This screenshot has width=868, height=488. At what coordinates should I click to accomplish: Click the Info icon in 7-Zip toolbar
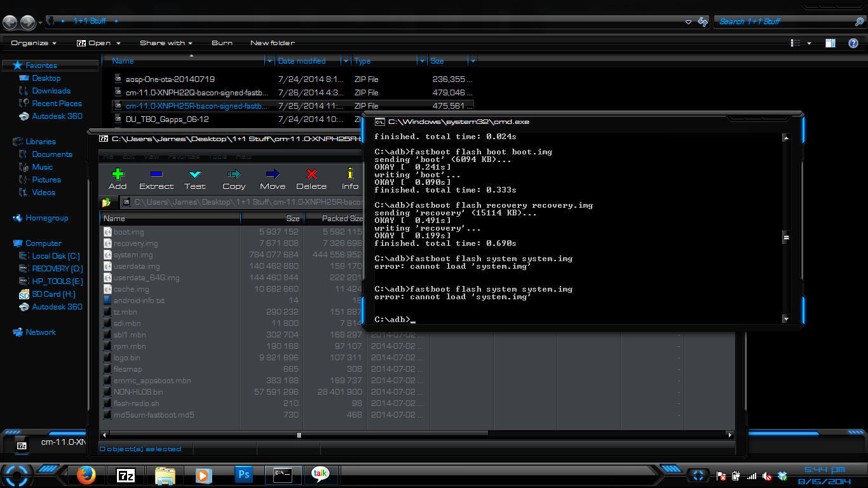point(350,174)
